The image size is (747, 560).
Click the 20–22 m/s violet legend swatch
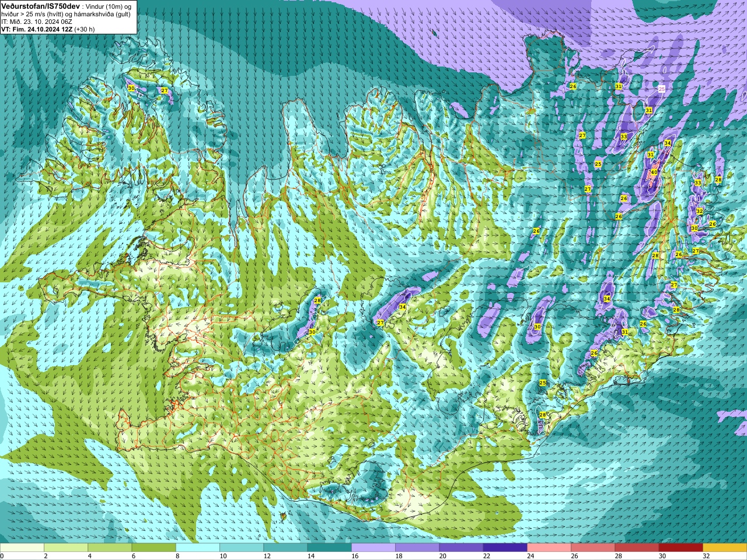coord(462,547)
